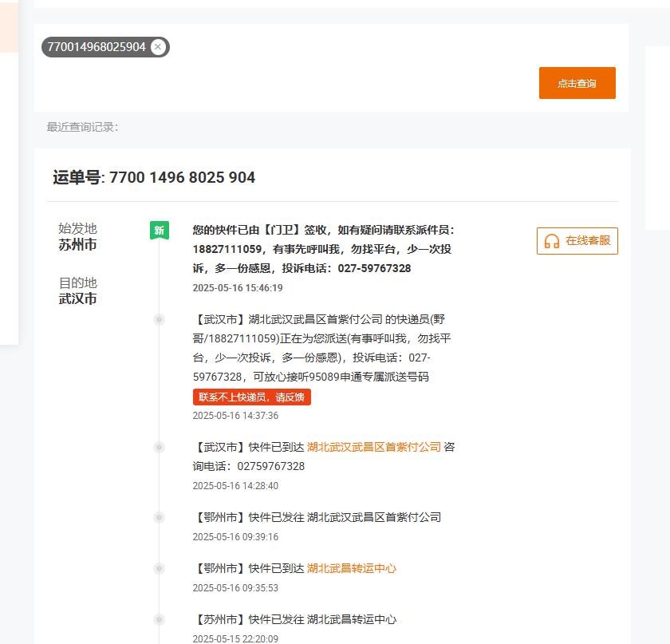Click timestamp 2025-05-16 14:37:36
This screenshot has width=670, height=644.
click(x=235, y=416)
